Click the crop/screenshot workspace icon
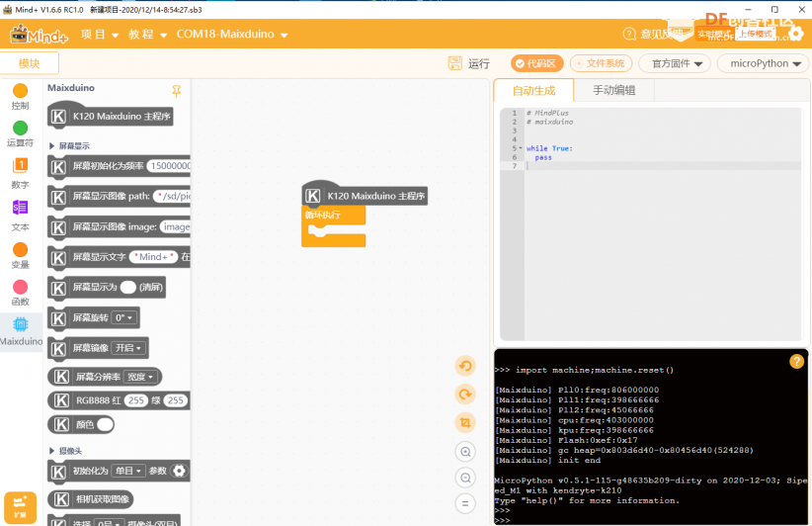This screenshot has width=812, height=526. click(x=465, y=422)
